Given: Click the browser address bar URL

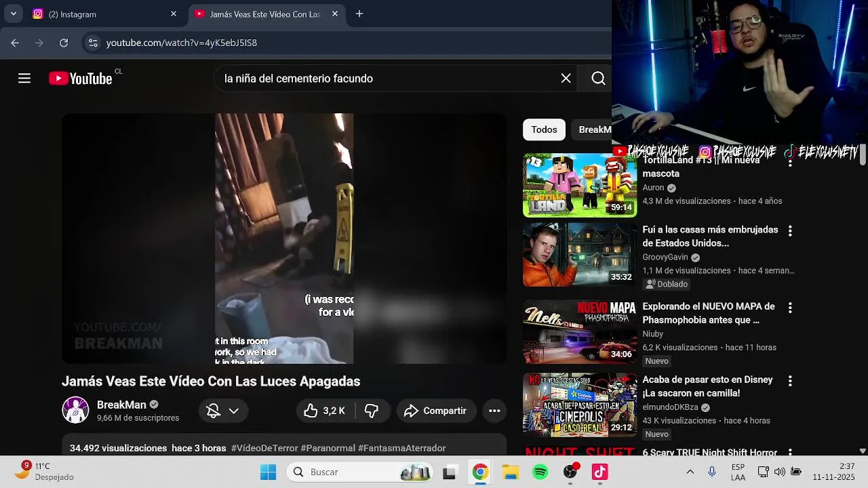Looking at the screenshot, I should click(182, 43).
